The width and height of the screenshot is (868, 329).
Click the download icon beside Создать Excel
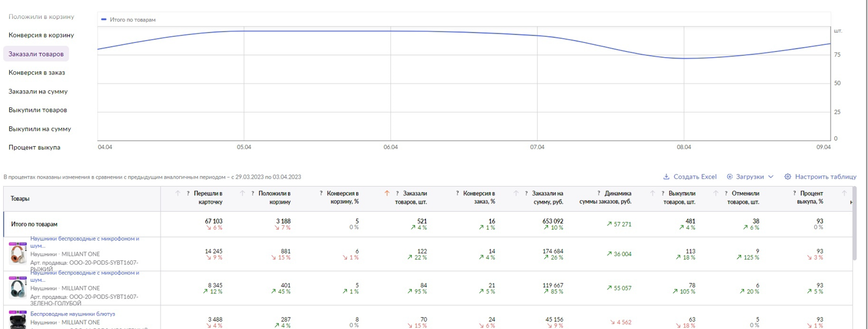point(666,177)
